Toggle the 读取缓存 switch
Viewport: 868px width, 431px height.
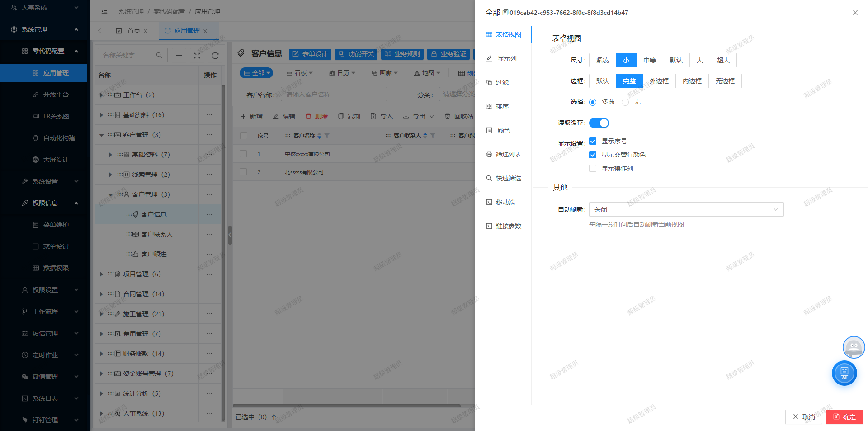(599, 123)
